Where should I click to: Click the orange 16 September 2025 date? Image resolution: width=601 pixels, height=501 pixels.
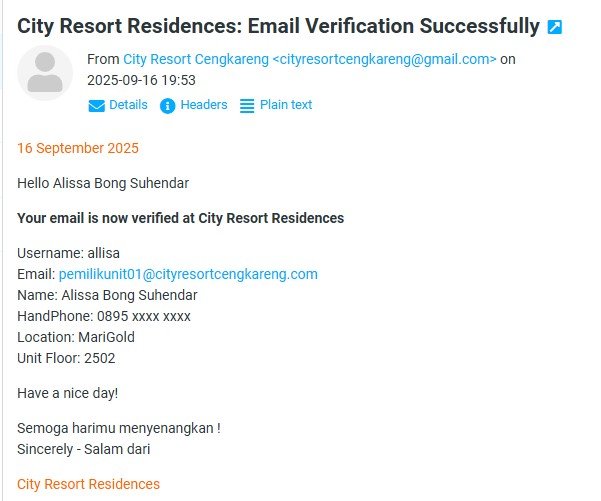coord(78,148)
